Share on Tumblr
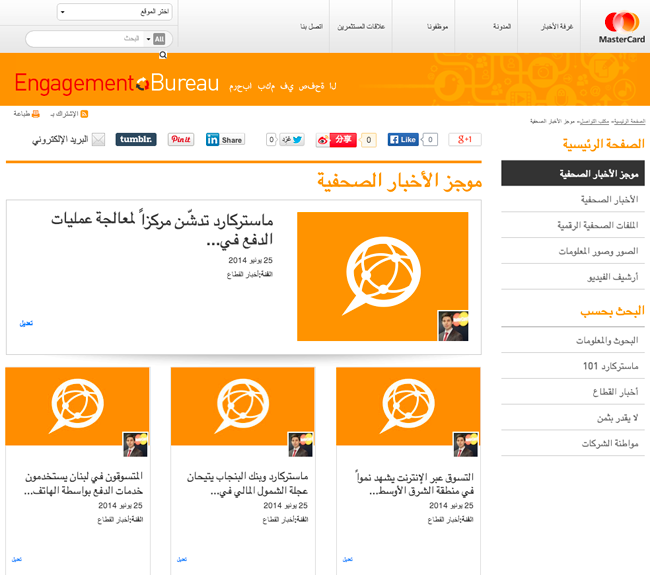 pos(136,139)
